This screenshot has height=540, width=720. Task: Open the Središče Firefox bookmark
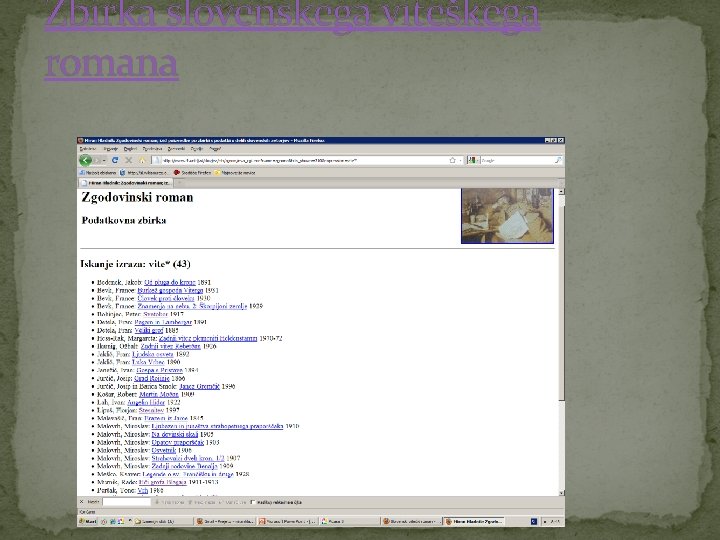pyautogui.click(x=192, y=173)
